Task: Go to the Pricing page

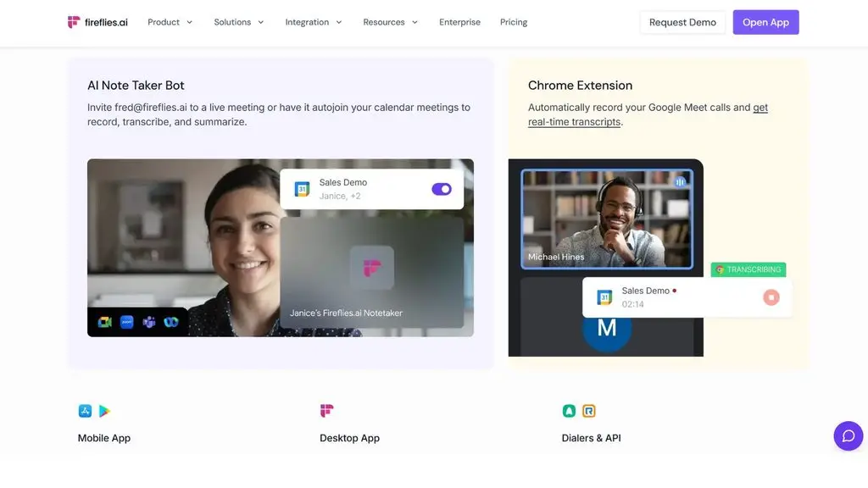Action: point(513,22)
